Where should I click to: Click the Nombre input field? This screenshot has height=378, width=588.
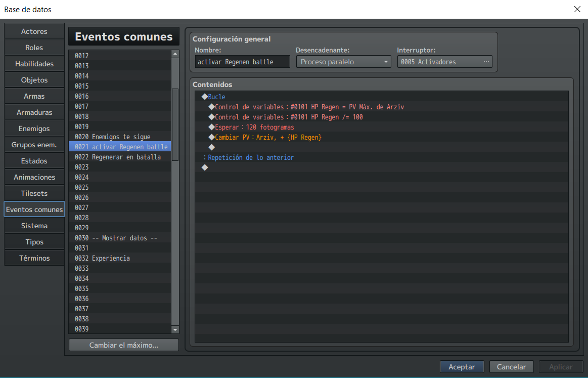pyautogui.click(x=242, y=62)
